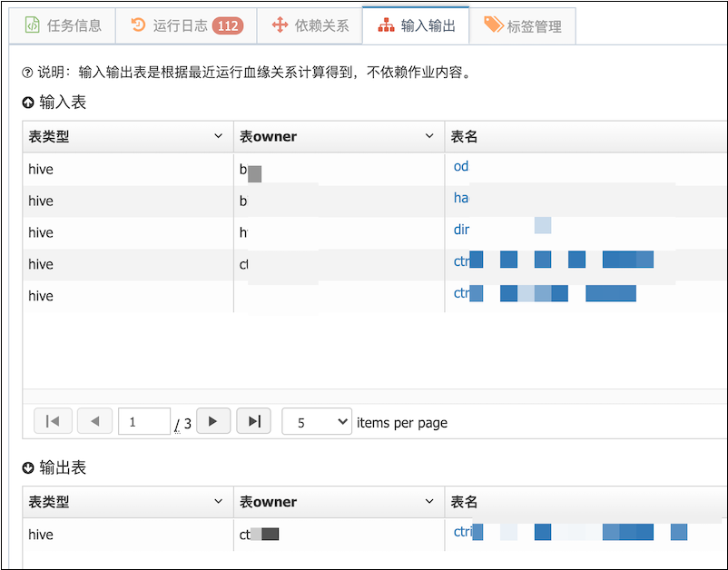Switch to the 运行日志 tab
The width and height of the screenshot is (728, 570).
[186, 26]
